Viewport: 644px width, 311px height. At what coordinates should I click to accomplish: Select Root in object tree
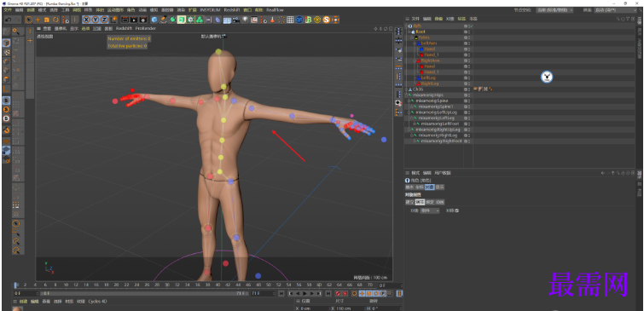coord(421,32)
